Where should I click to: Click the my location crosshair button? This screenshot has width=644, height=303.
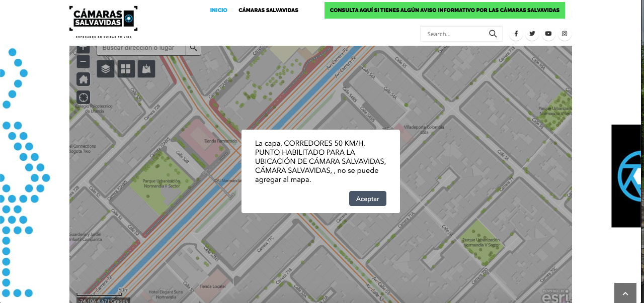[x=84, y=97]
